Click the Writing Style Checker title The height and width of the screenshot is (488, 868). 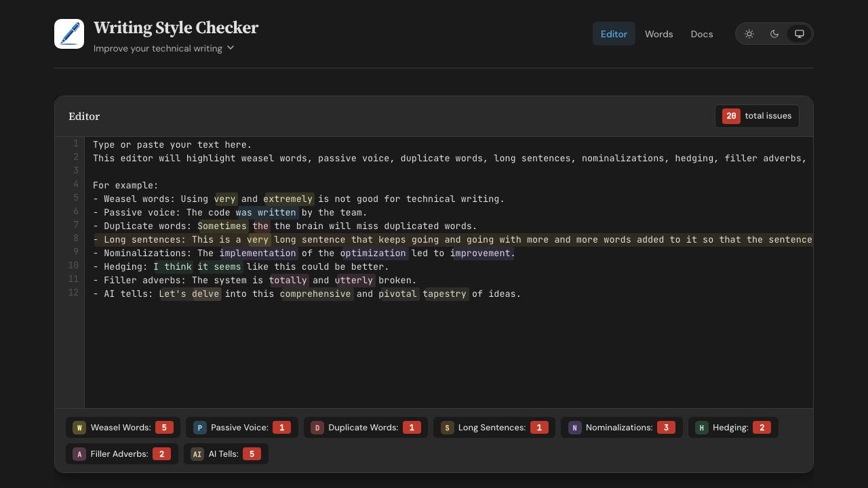176,28
